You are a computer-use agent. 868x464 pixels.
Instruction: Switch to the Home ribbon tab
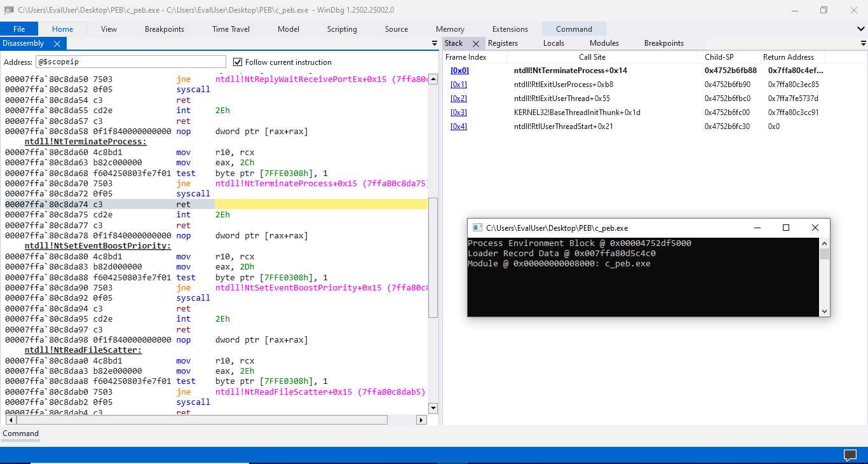tap(62, 29)
